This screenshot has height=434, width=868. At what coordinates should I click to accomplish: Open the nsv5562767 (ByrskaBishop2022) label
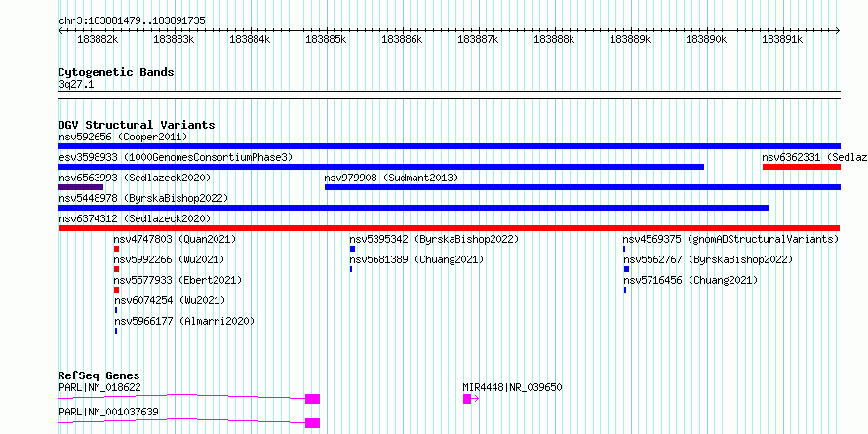click(x=708, y=259)
